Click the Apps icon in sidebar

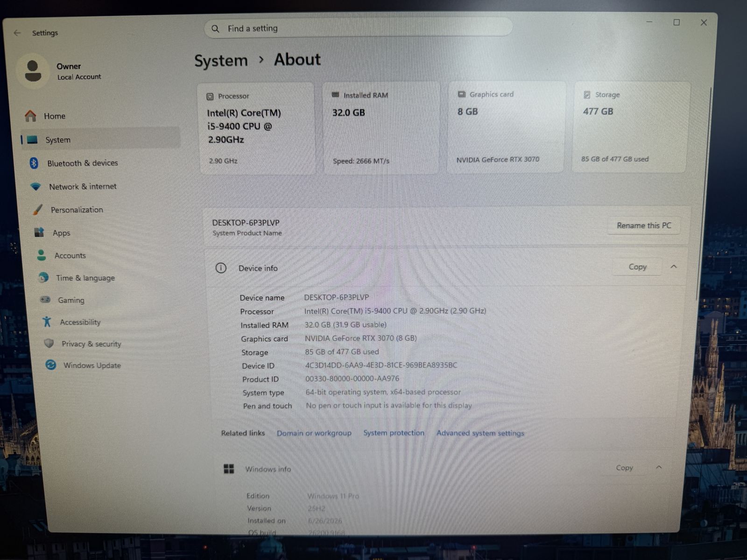pyautogui.click(x=39, y=232)
